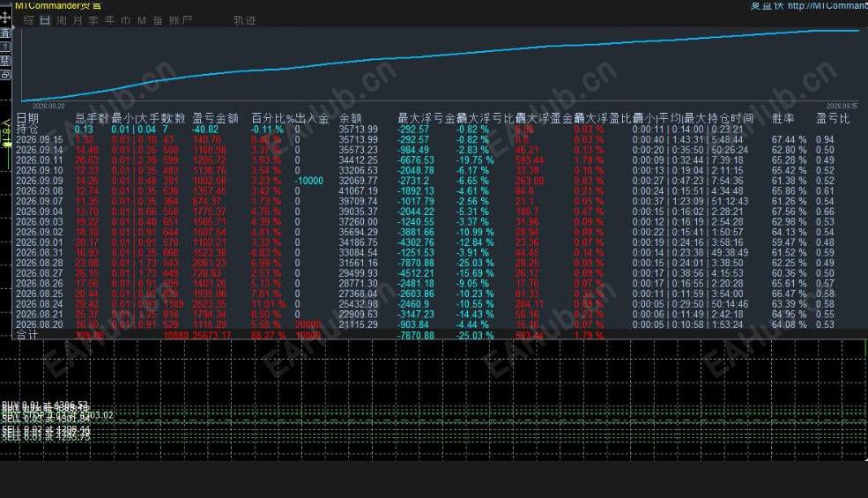Open the 年 yearly tab
Viewport: 868px width, 498px height.
tap(109, 20)
